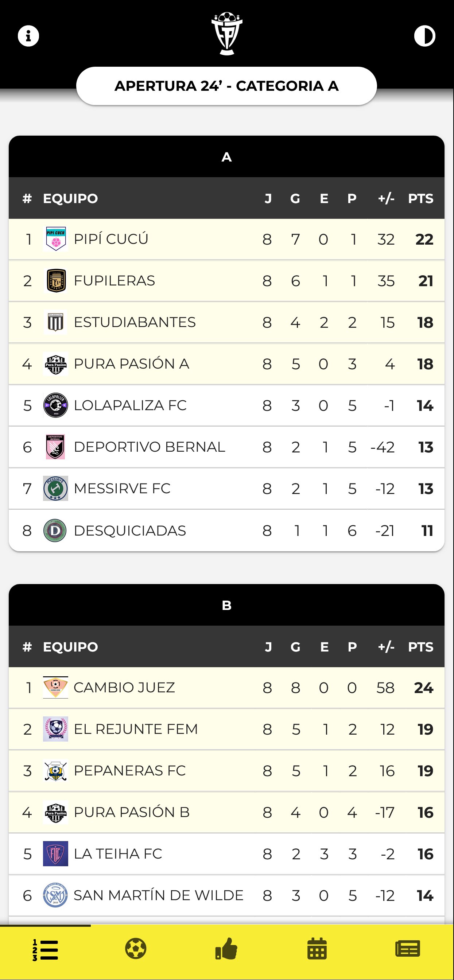Open the soccer ball tab
This screenshot has height=980, width=454.
tap(136, 949)
